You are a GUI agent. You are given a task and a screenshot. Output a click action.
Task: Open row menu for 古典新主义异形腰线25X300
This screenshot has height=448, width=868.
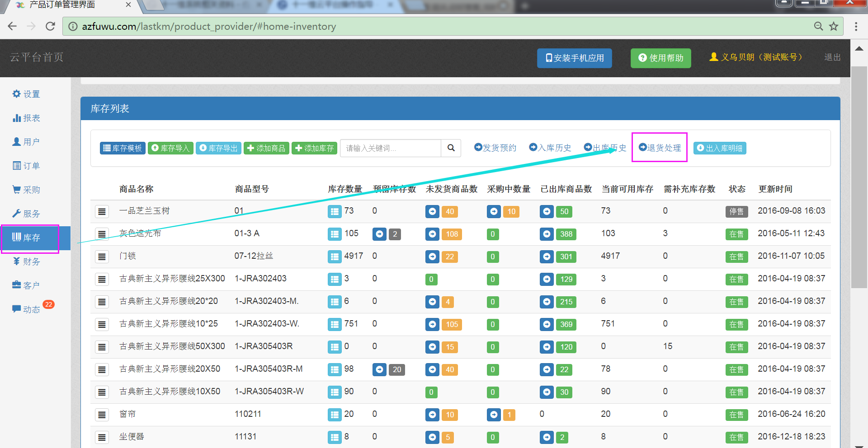[102, 279]
